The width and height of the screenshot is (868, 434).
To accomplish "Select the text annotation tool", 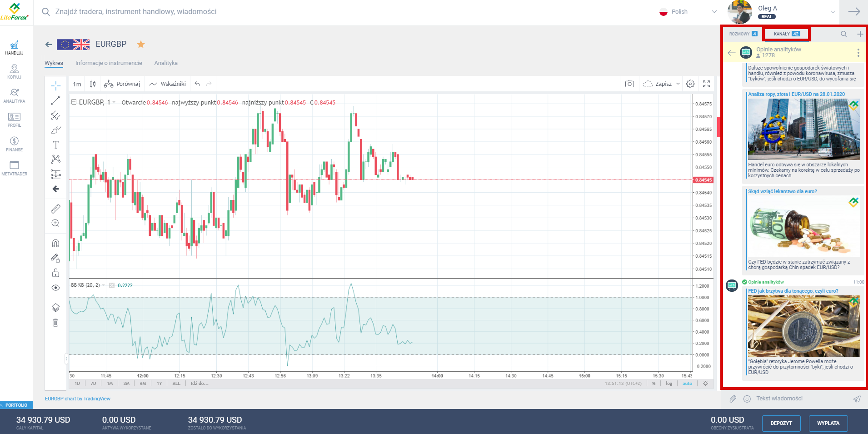I will (55, 145).
